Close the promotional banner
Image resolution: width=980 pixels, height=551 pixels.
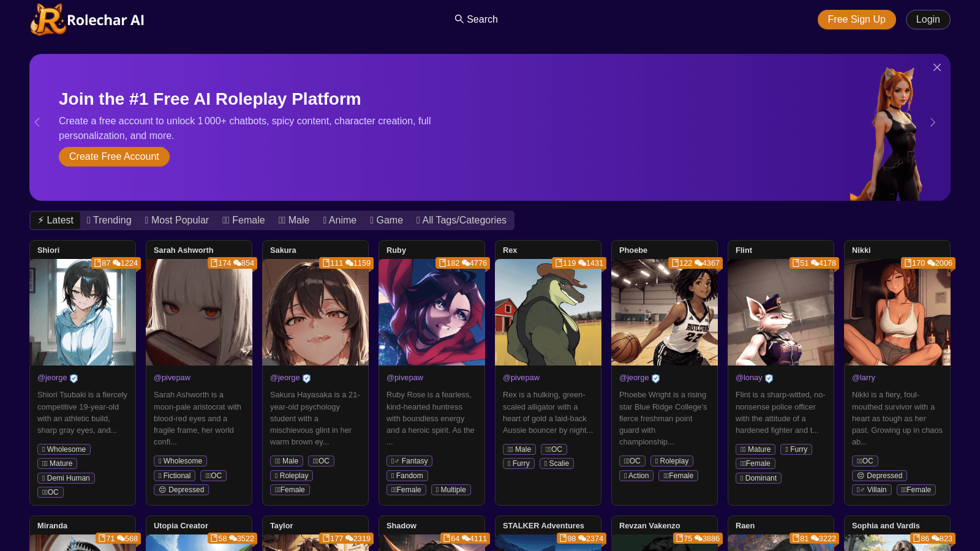[x=937, y=67]
